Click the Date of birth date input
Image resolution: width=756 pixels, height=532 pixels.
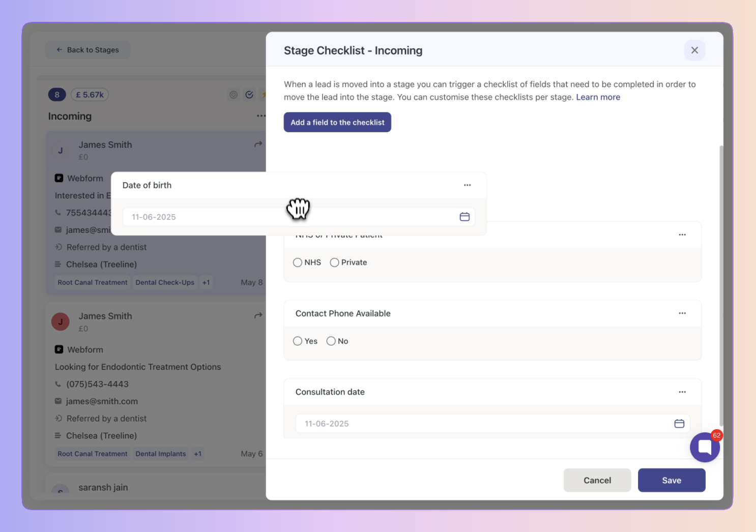(x=299, y=217)
